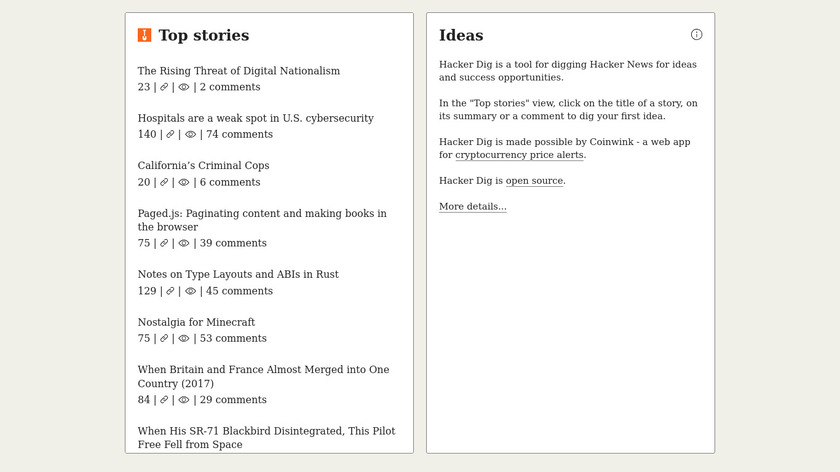This screenshot has width=840, height=472.
Task: Open link icon for Paged.js story
Action: pyautogui.click(x=164, y=243)
